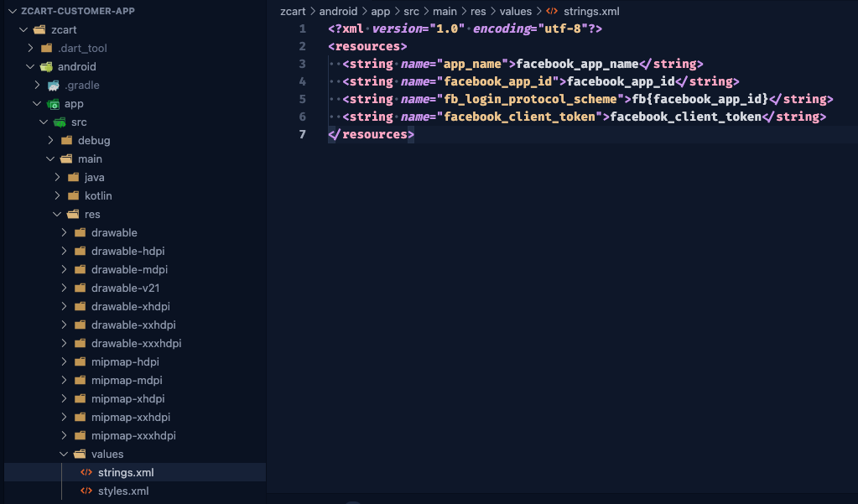Click the XML icon next to styles.xml
The width and height of the screenshot is (858, 504).
coord(86,491)
